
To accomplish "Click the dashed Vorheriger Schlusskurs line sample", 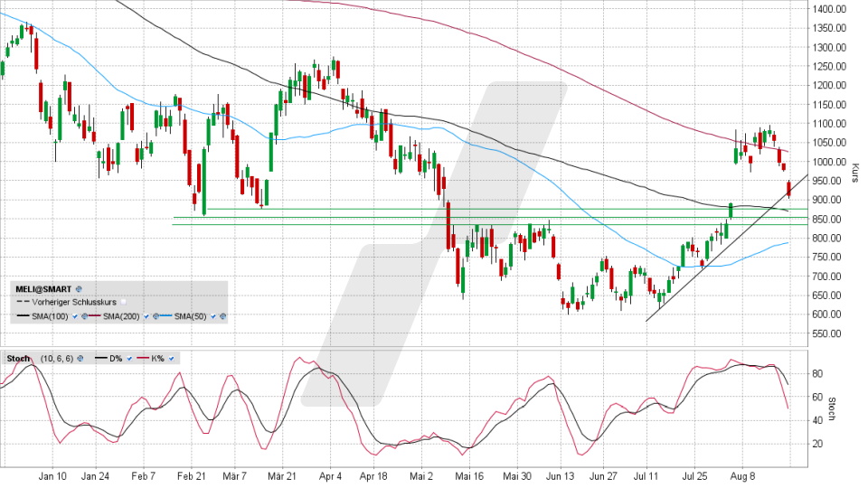I will (24, 302).
